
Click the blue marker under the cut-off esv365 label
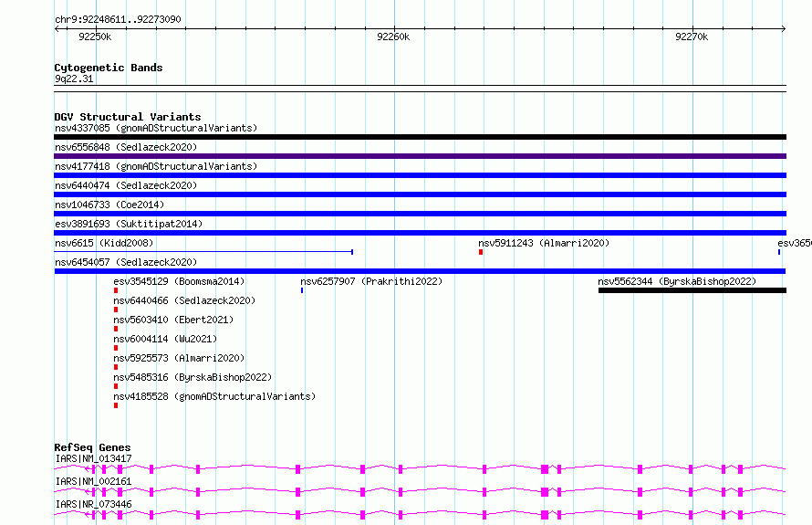(779, 252)
